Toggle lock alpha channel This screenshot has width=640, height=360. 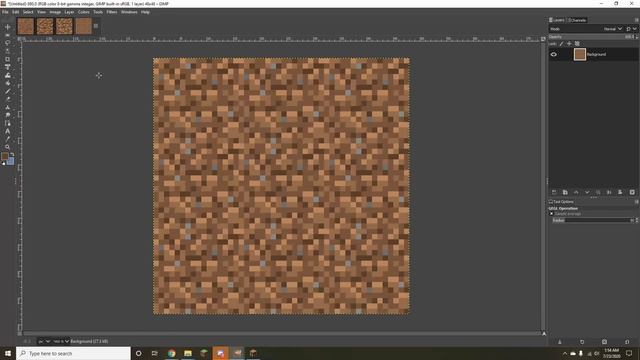pos(577,44)
